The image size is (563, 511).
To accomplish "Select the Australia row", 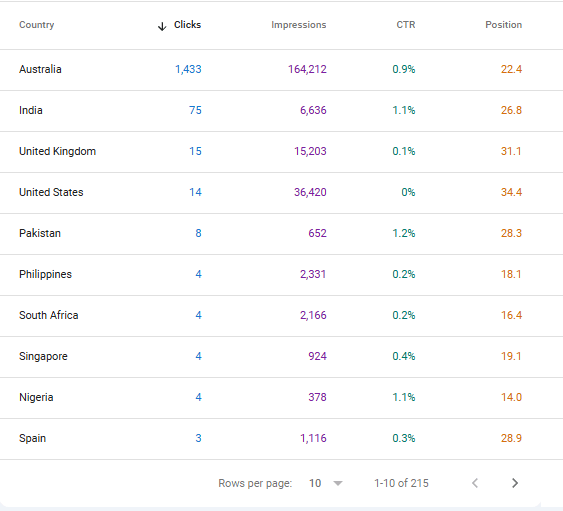I will 282,70.
